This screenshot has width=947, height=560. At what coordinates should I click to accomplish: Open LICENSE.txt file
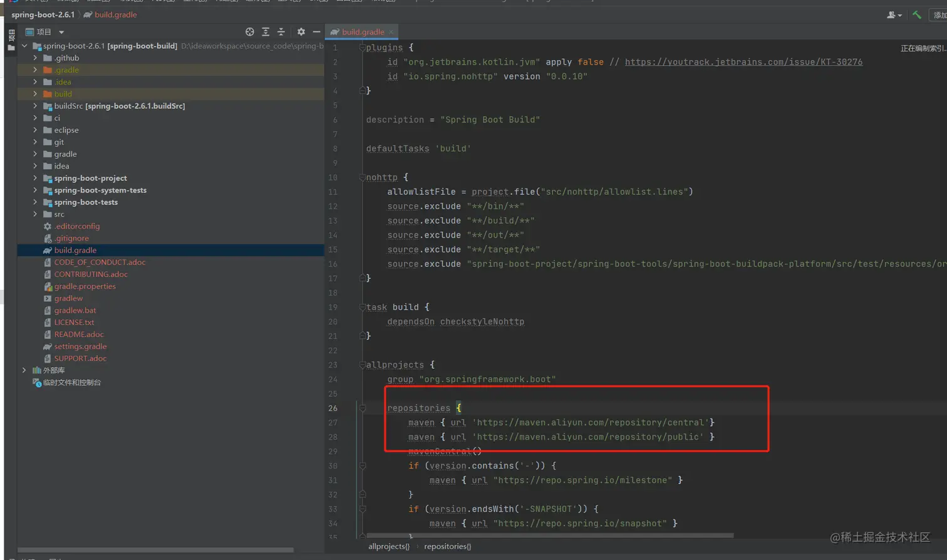(x=74, y=322)
